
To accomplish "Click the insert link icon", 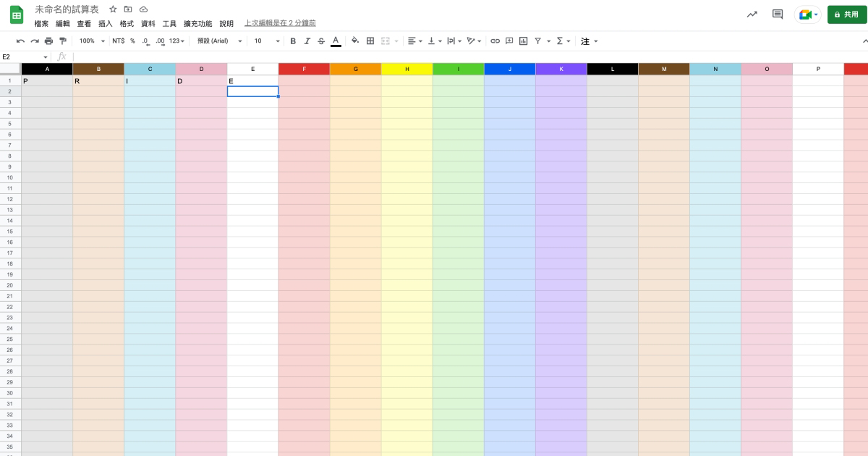I will (495, 41).
